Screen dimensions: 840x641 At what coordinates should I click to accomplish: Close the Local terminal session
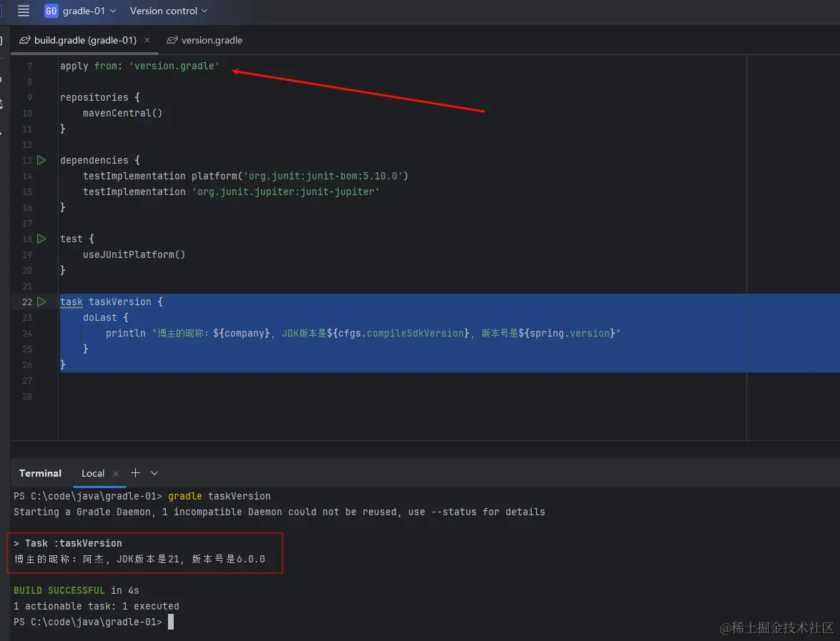tap(116, 473)
